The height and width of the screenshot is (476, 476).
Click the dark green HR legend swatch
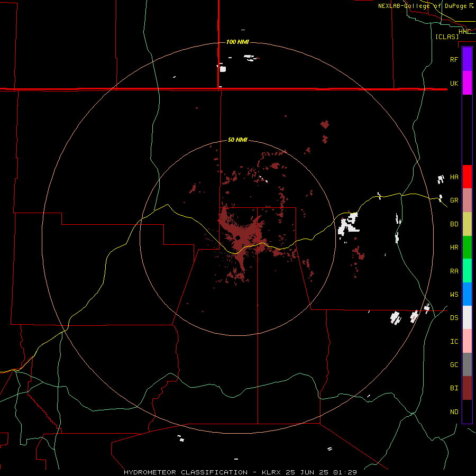coord(467,248)
